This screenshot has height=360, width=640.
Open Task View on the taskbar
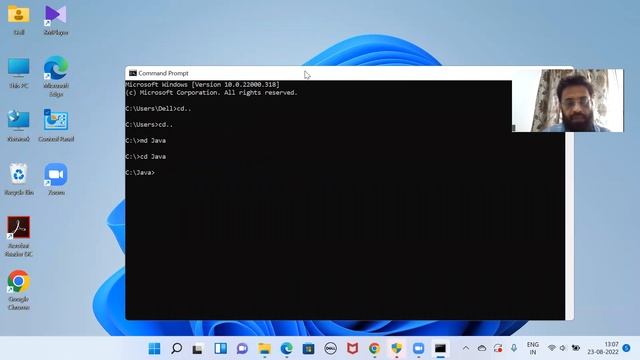tap(198, 349)
